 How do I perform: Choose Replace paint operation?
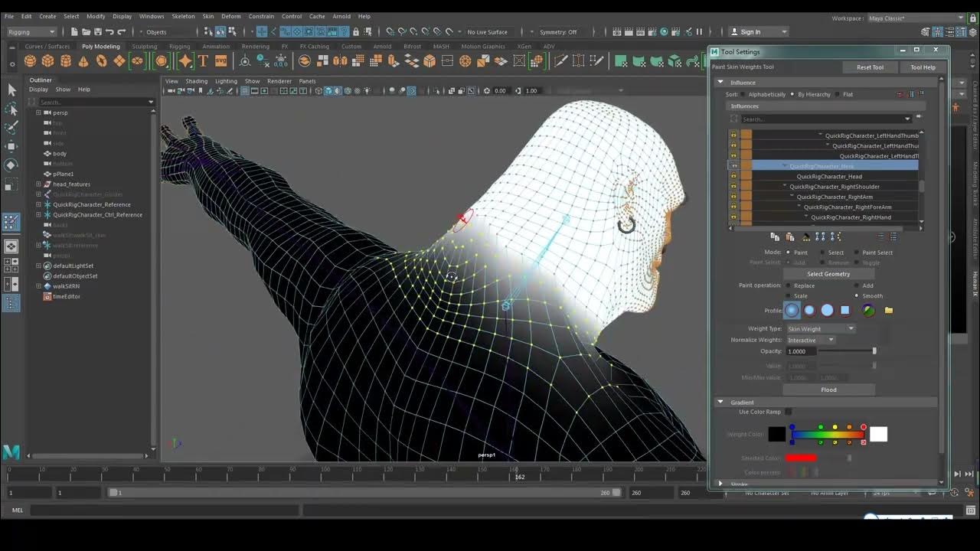coord(789,285)
